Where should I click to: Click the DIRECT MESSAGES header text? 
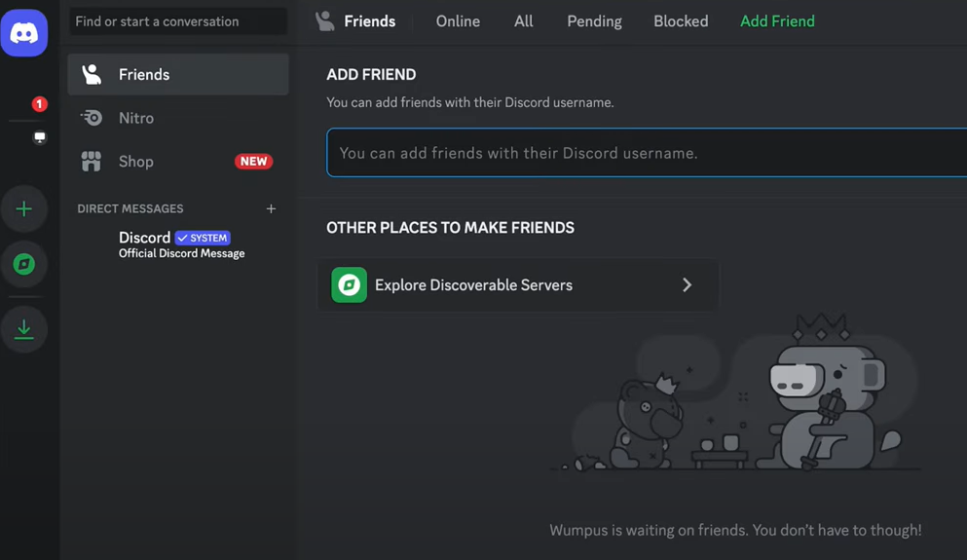pyautogui.click(x=130, y=209)
